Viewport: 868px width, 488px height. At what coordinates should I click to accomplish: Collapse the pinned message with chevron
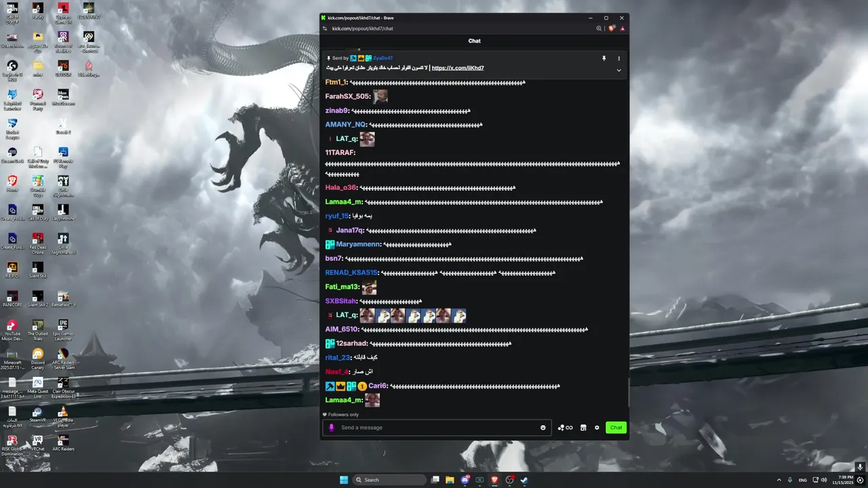pyautogui.click(x=618, y=70)
